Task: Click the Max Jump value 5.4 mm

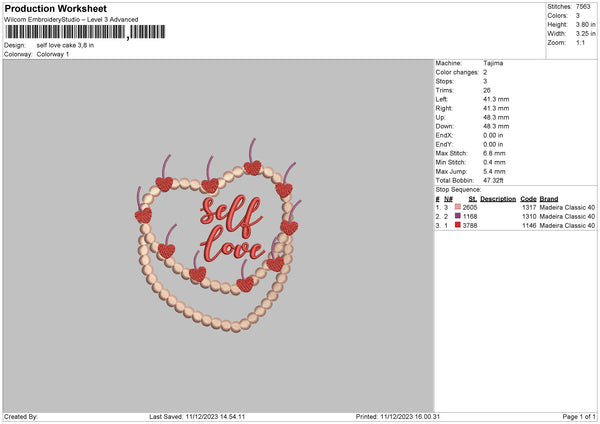Action: 494,171
